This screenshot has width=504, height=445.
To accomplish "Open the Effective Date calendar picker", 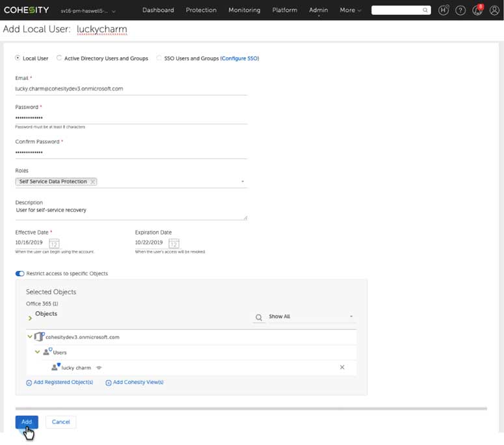I will pyautogui.click(x=55, y=243).
